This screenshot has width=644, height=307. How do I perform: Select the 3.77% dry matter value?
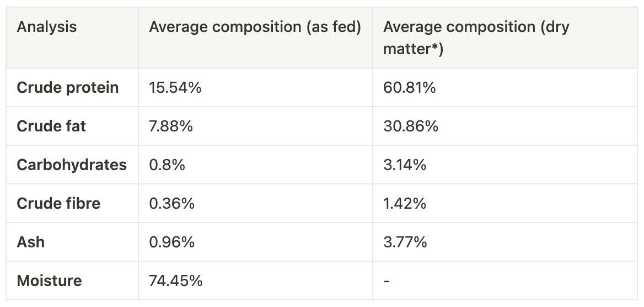point(405,242)
